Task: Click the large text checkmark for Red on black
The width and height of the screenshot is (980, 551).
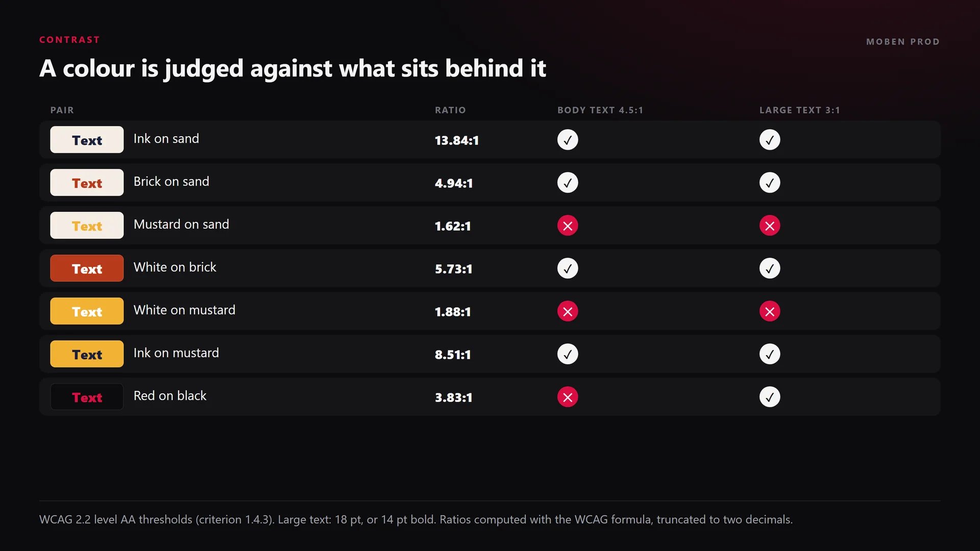Action: (770, 397)
